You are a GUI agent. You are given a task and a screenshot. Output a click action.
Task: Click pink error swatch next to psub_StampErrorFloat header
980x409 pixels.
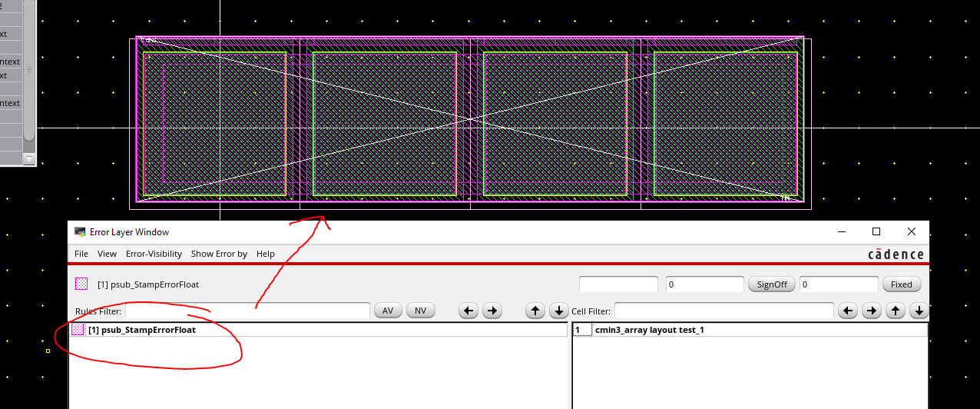(81, 284)
